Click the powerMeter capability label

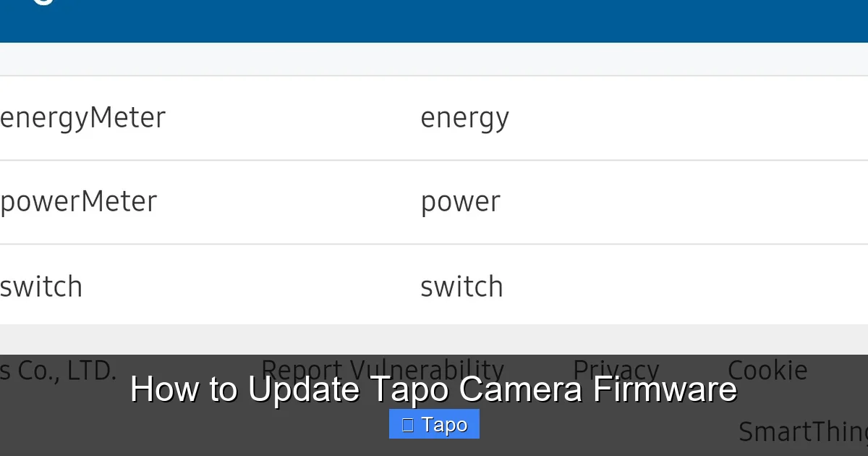tap(78, 202)
